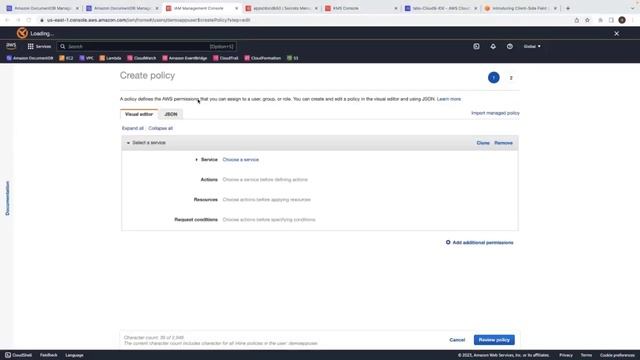Open the CloudFormation favorite shortcut
This screenshot has height=360, width=640.
click(x=262, y=58)
